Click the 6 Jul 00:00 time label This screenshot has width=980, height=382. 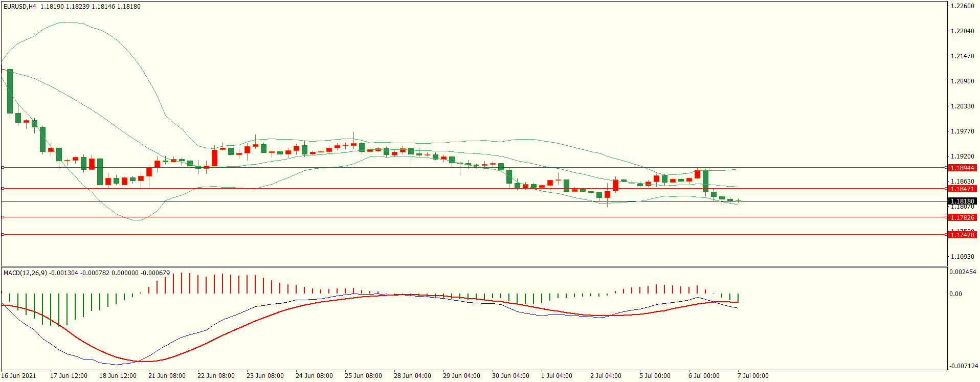point(704,376)
